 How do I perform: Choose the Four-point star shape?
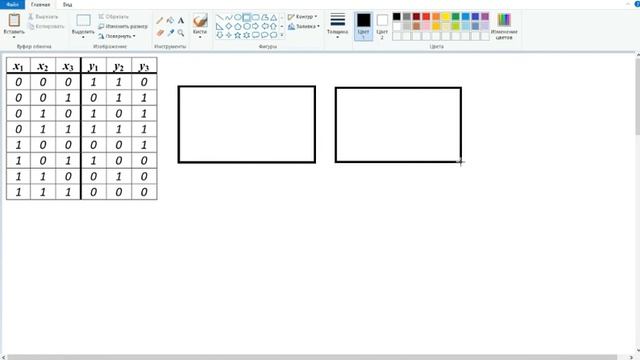pos(229,35)
